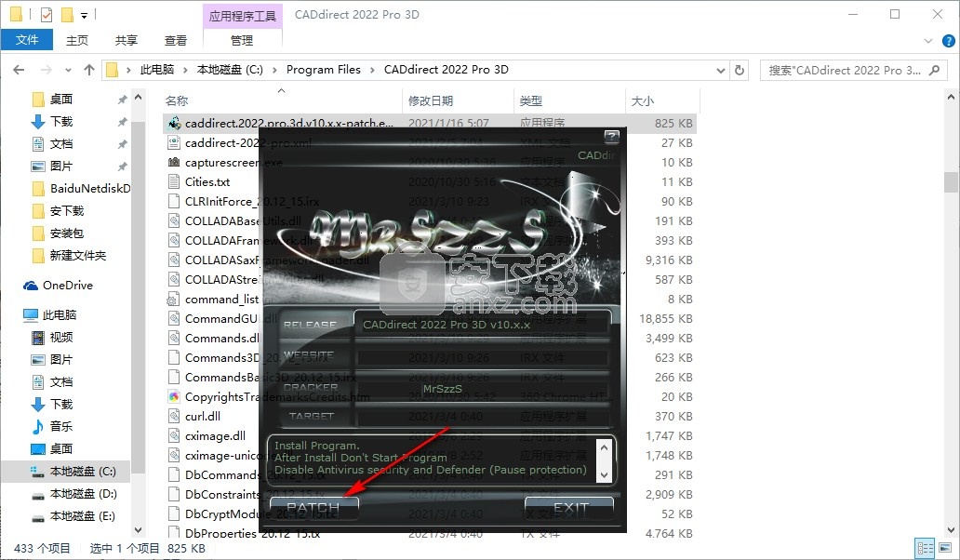Select 本地磁盘 (E:) in navigation pane

click(x=83, y=516)
